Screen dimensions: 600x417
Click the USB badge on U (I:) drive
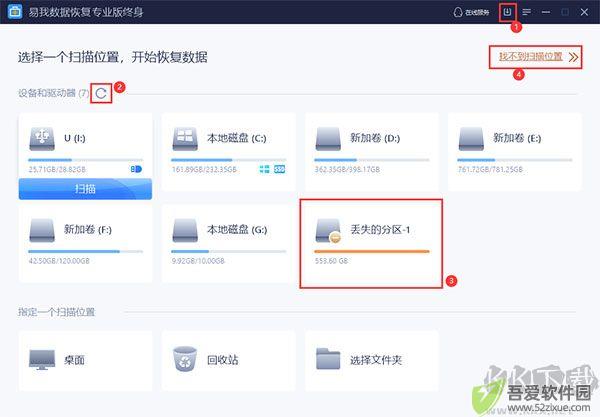[x=136, y=169]
